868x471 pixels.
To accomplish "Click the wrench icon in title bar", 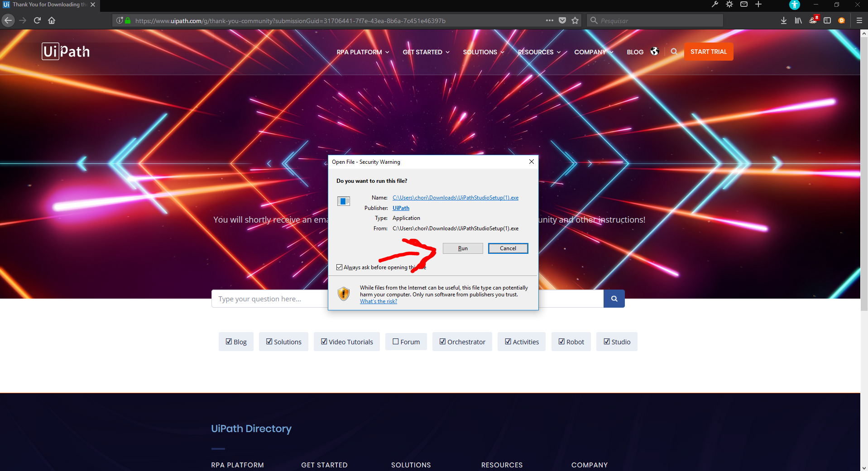I will tap(715, 5).
